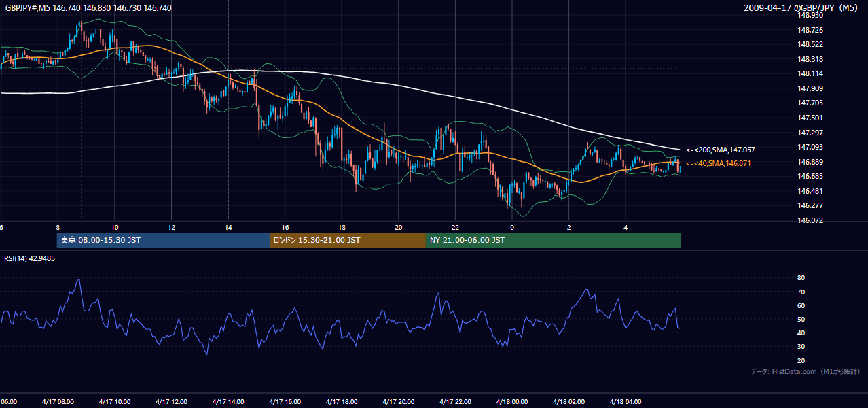Click the 4/17 22:00 time axis label
868x408 pixels.
point(455,402)
